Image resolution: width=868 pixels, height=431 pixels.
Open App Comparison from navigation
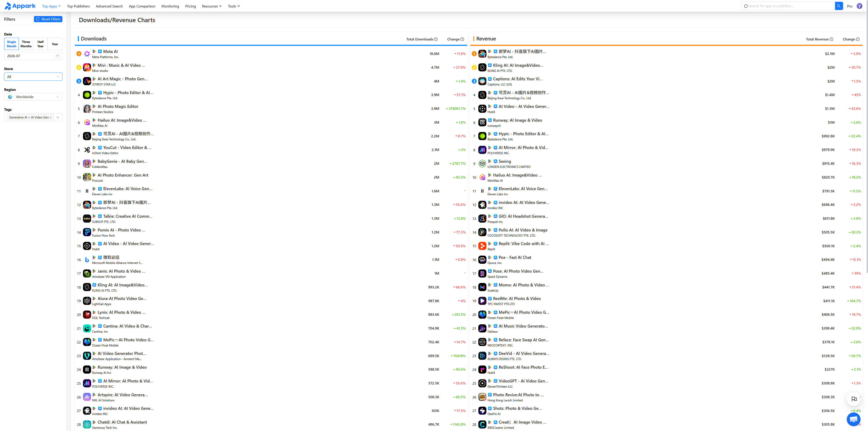(x=142, y=6)
